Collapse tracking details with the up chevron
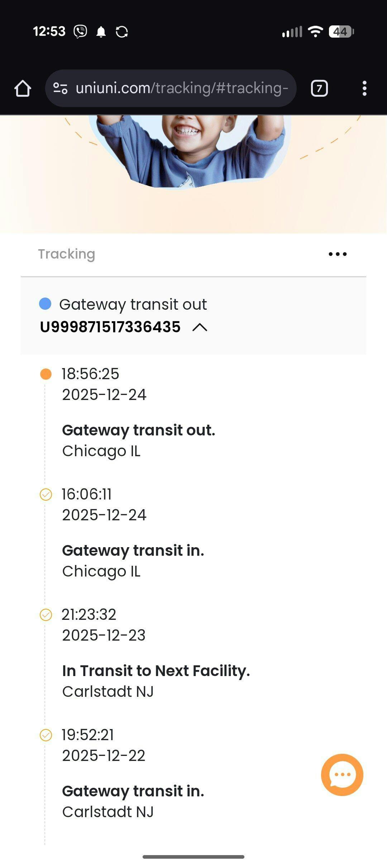 coord(200,327)
